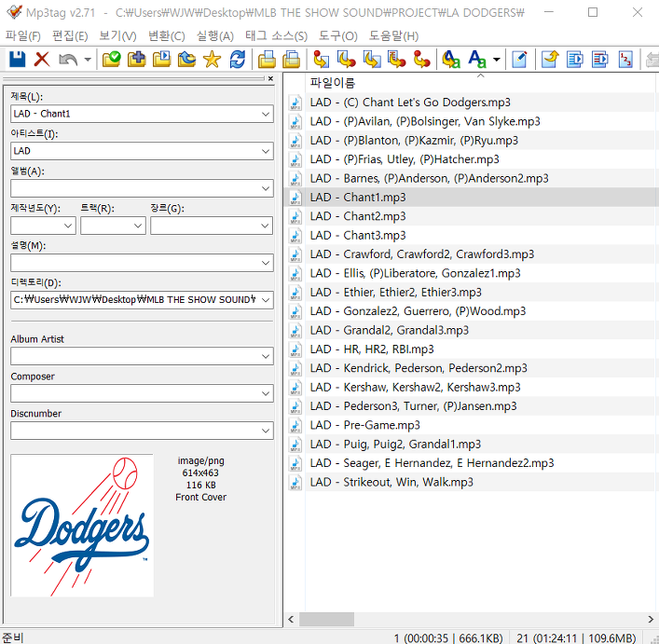Image resolution: width=659 pixels, height=644 pixels.
Task: Click the Undo arrow icon
Action: click(68, 60)
